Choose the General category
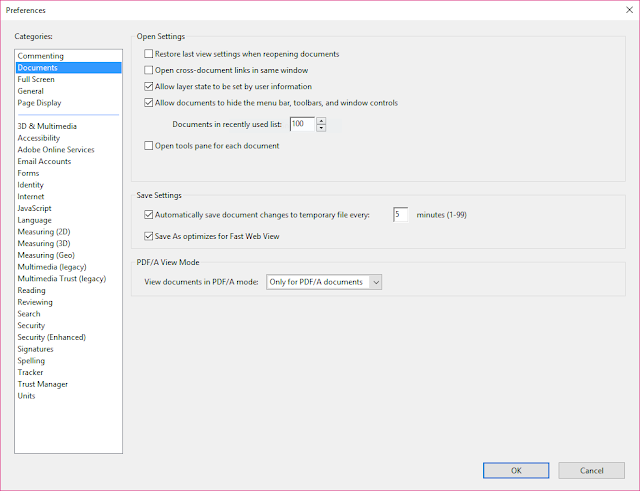640x491 pixels. click(68, 91)
